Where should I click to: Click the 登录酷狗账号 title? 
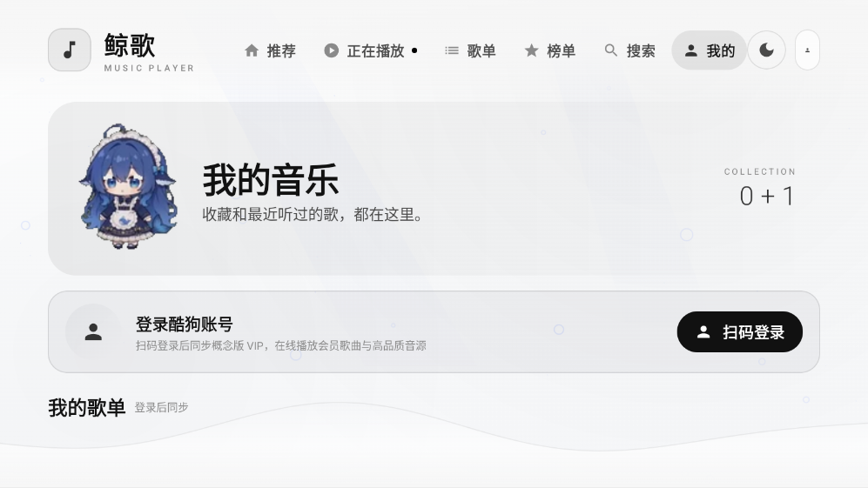pyautogui.click(x=185, y=324)
